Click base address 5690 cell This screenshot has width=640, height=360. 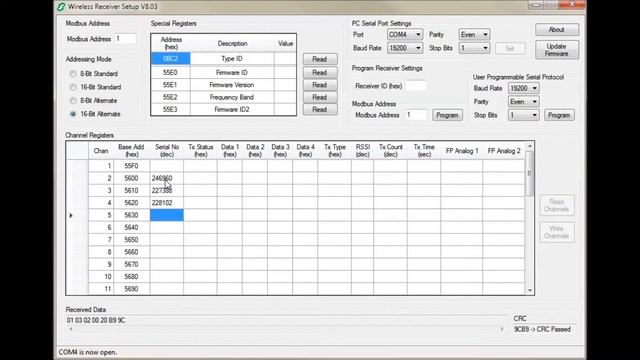coord(131,289)
